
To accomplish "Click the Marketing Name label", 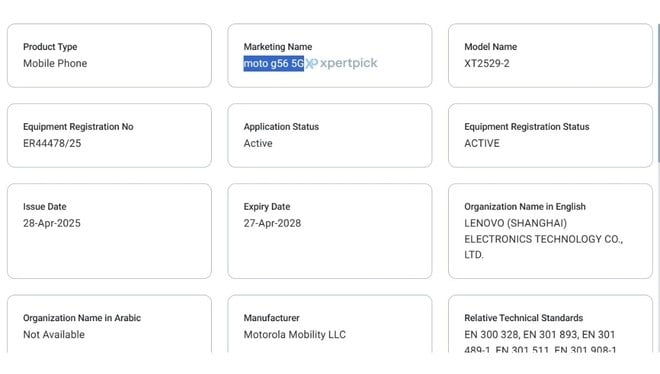I will [x=278, y=47].
